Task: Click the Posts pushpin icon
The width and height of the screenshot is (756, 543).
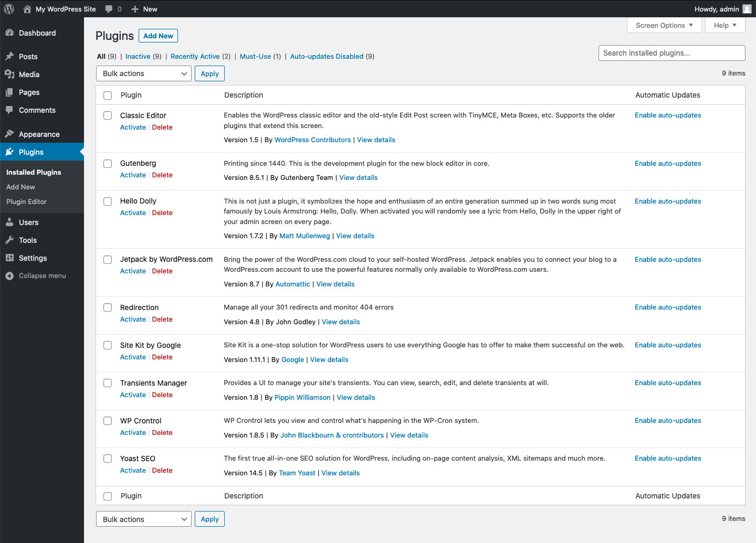Action: 9,56
